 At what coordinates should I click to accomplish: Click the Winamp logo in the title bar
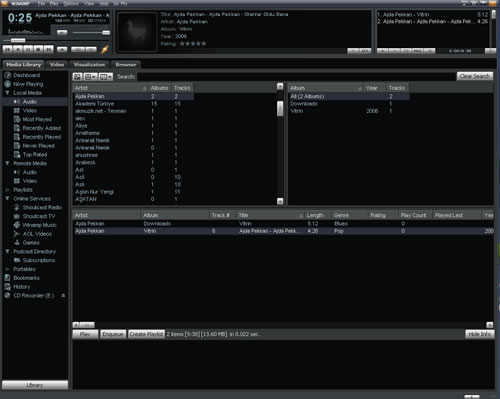coord(4,3)
